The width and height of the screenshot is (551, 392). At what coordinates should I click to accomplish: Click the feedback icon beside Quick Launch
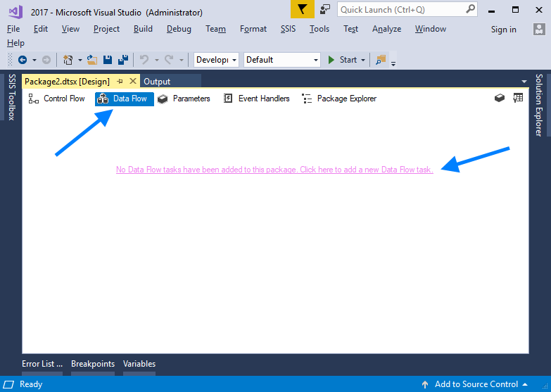pos(325,9)
